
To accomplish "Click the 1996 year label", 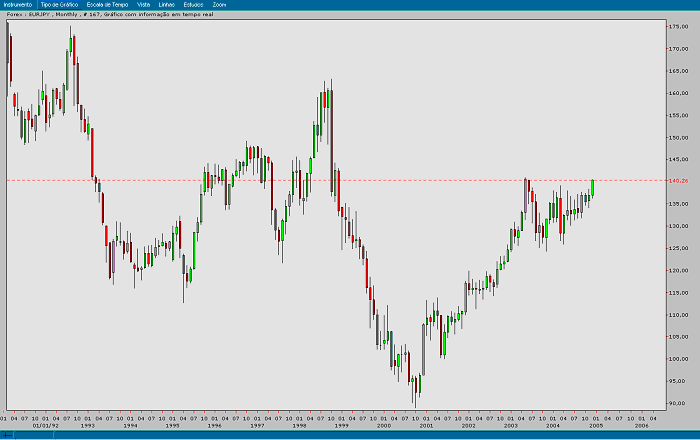I will pyautogui.click(x=215, y=426).
